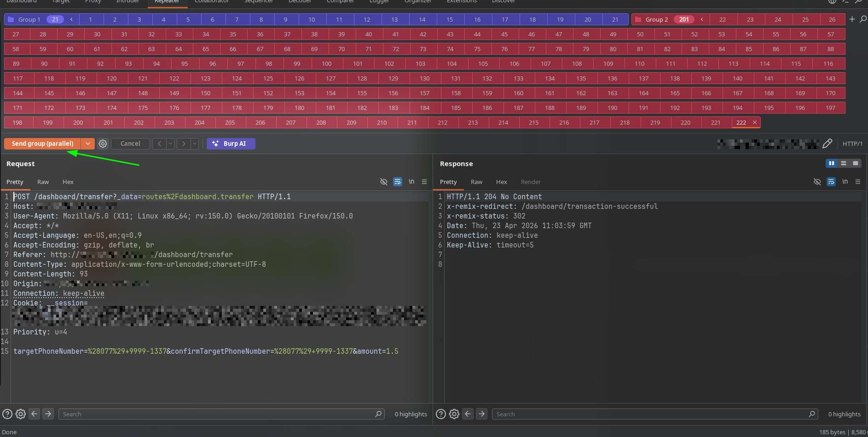The height and width of the screenshot is (437, 868).
Task: Jump to next request search match
Action: click(48, 414)
